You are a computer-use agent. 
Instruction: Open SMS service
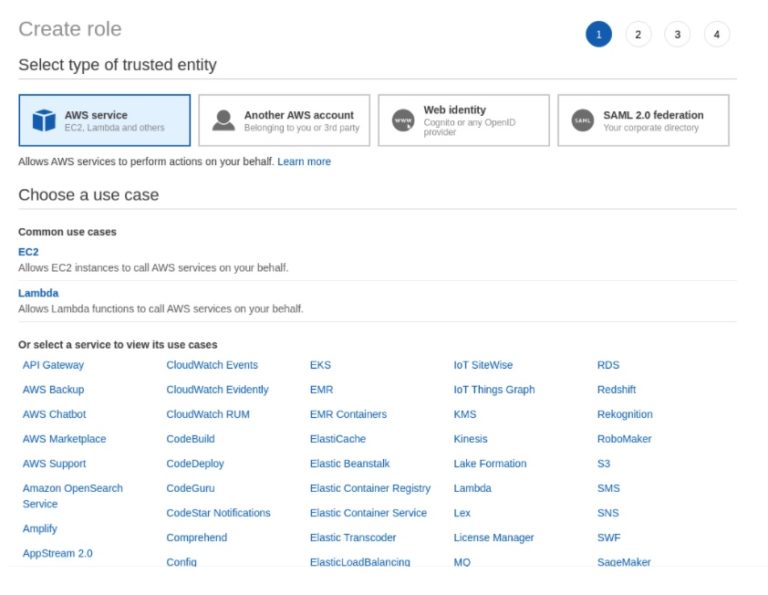click(x=608, y=488)
